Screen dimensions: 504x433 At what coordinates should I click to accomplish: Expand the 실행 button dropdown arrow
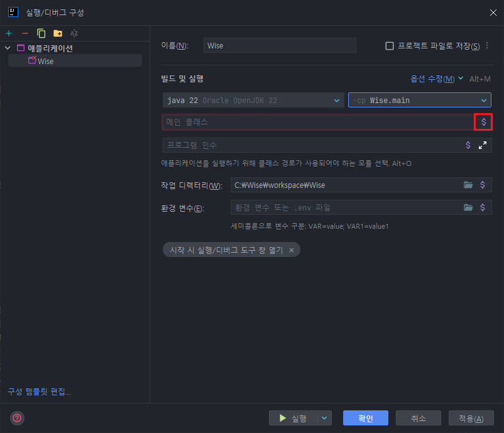pyautogui.click(x=324, y=417)
